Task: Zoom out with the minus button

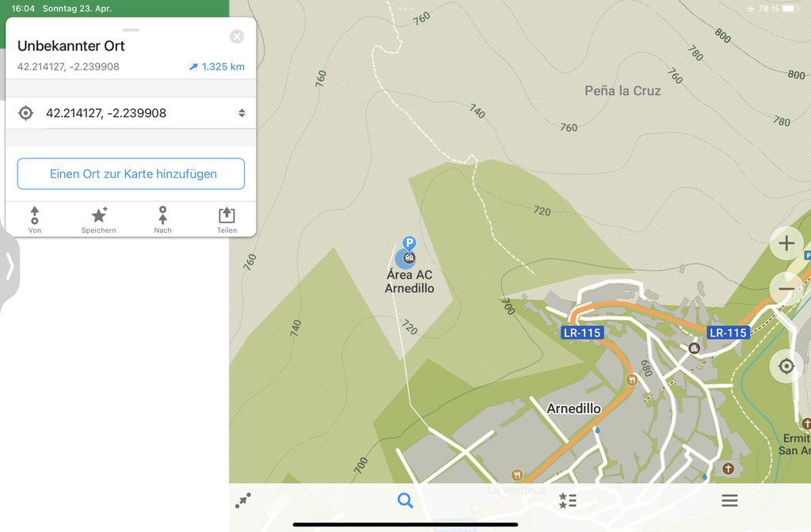Action: point(786,288)
